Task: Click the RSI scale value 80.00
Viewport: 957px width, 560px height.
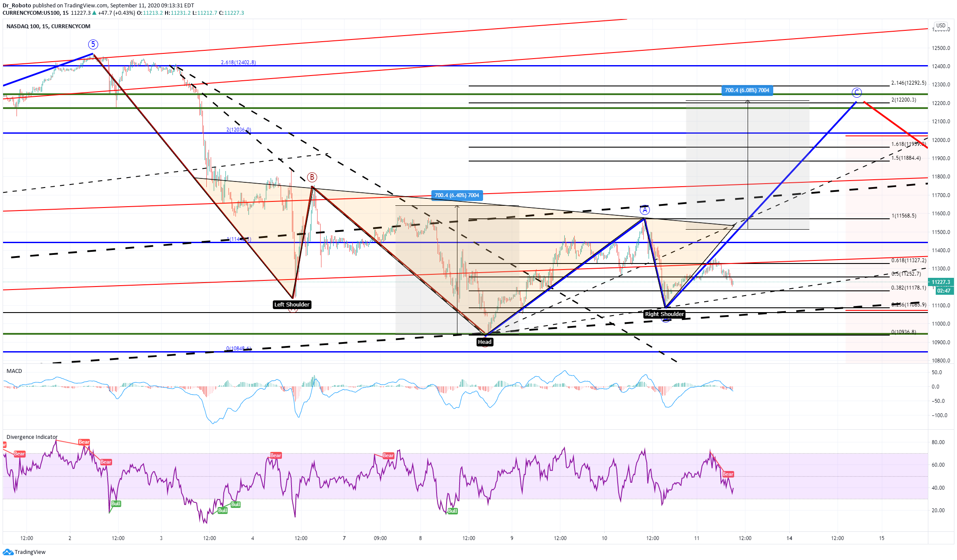Action: [938, 442]
